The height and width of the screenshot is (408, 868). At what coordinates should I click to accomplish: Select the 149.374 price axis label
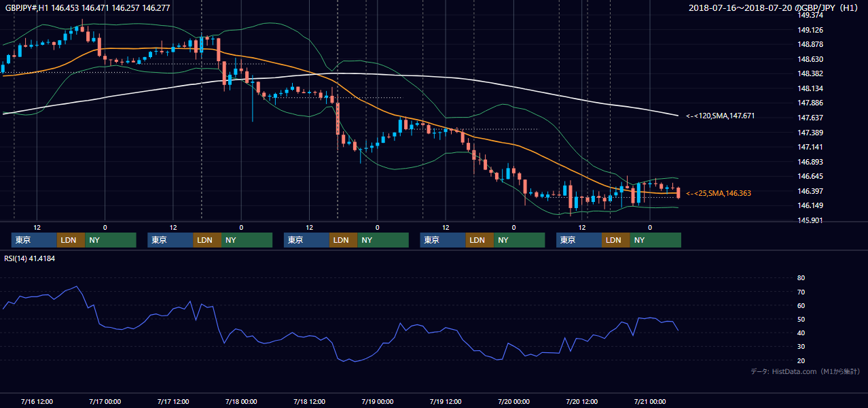click(811, 15)
